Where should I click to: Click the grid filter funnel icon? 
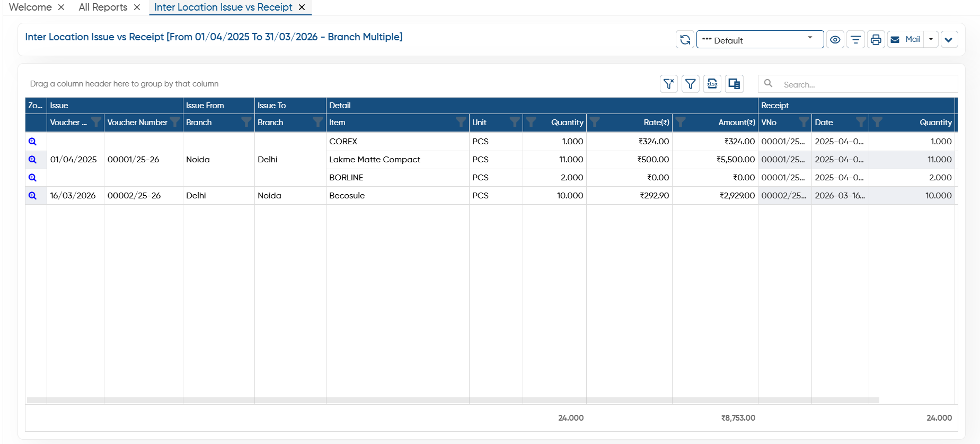tap(690, 84)
